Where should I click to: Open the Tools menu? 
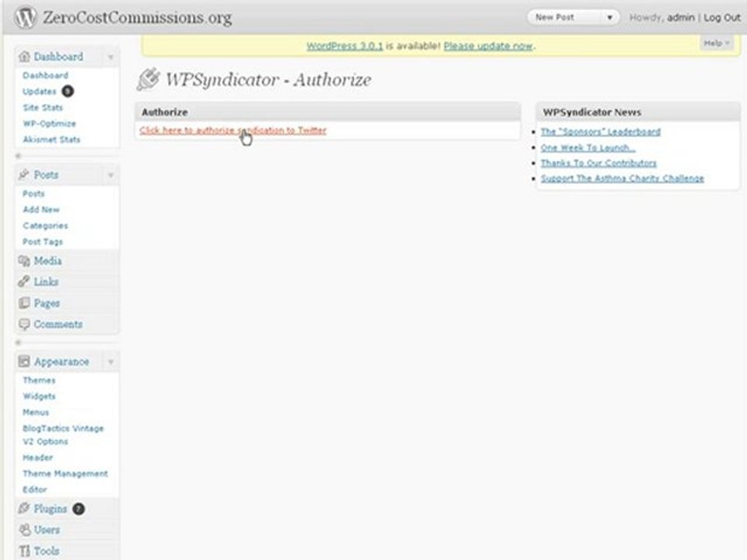click(x=47, y=551)
